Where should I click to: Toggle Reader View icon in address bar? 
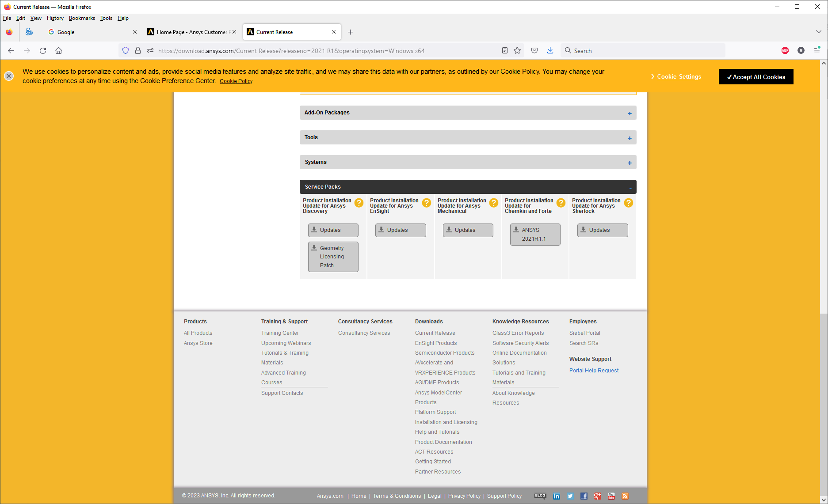(x=505, y=51)
